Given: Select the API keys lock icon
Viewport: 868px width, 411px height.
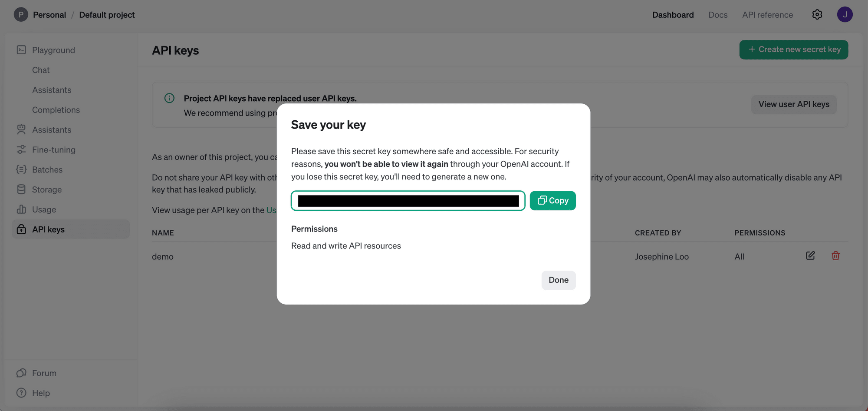Looking at the screenshot, I should [21, 229].
